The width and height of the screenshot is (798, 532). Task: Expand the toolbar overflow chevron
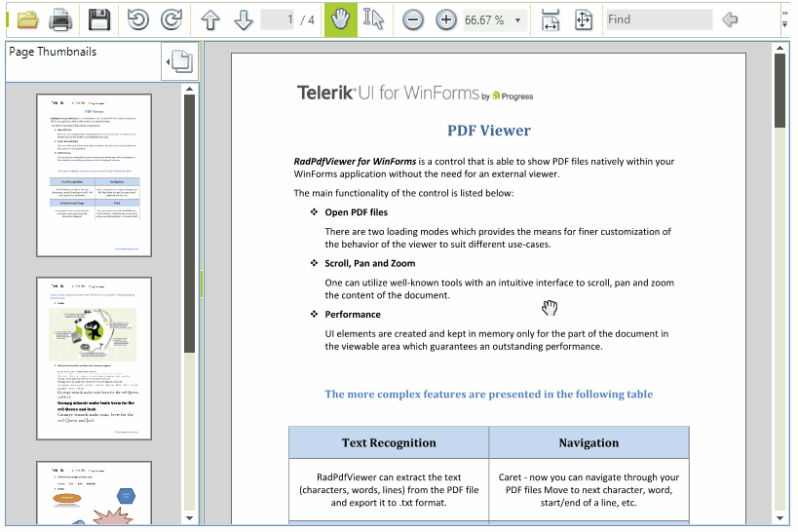[785, 19]
